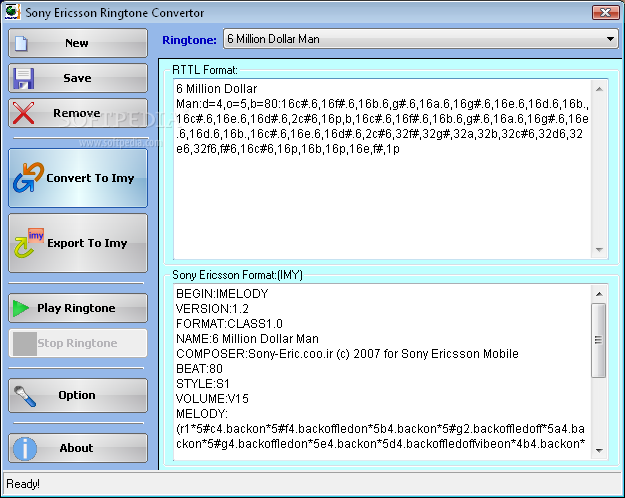Click the red X Remove icon
The height and width of the screenshot is (498, 625).
pos(23,113)
